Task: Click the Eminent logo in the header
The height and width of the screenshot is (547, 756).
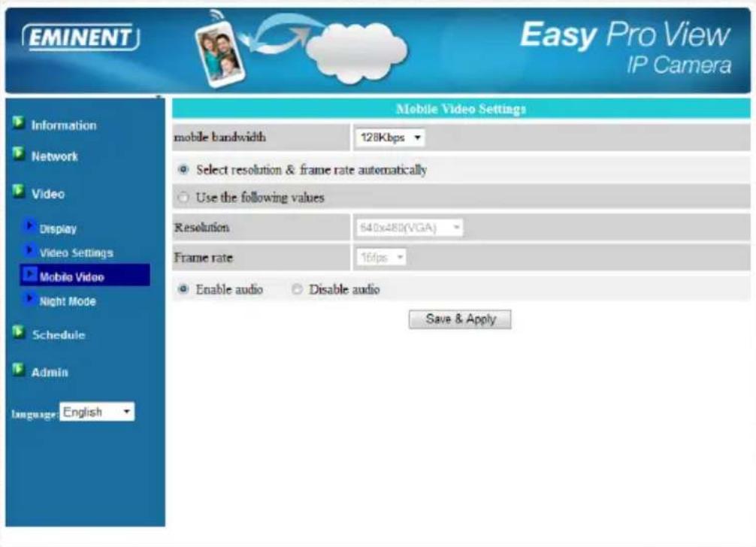Action: 80,37
